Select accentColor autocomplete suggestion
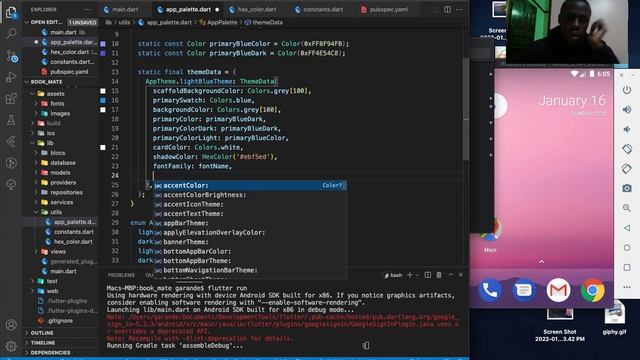 [250, 185]
